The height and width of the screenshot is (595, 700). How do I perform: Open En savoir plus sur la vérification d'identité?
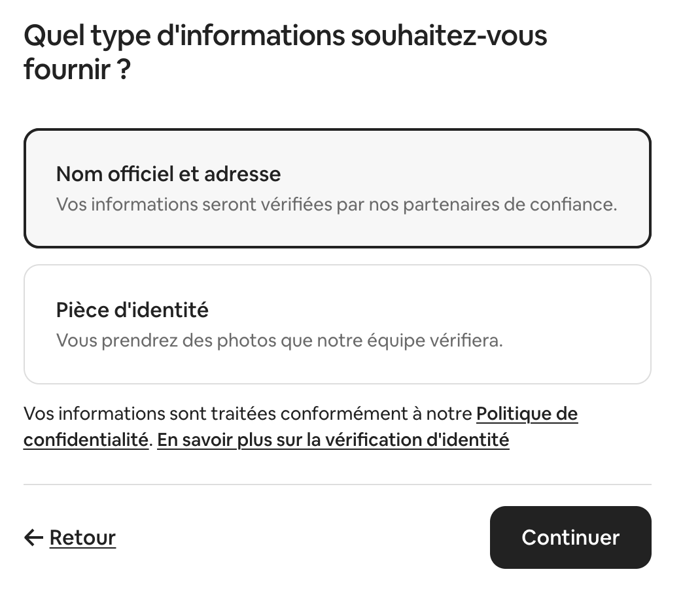coord(332,439)
